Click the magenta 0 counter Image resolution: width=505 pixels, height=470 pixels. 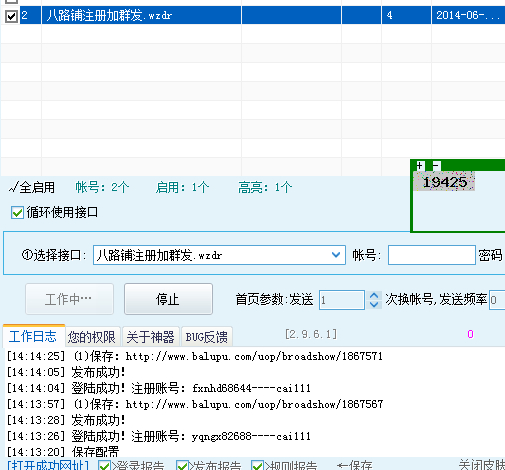point(470,334)
